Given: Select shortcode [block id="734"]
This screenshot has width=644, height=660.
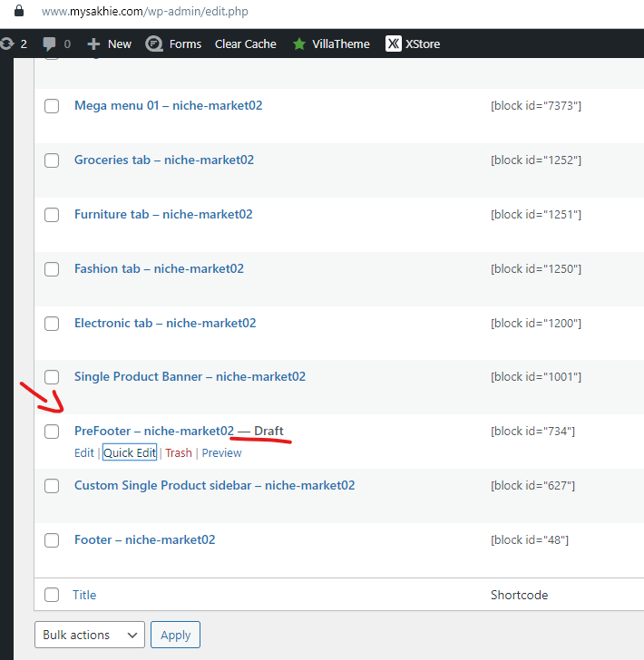Looking at the screenshot, I should point(532,431).
